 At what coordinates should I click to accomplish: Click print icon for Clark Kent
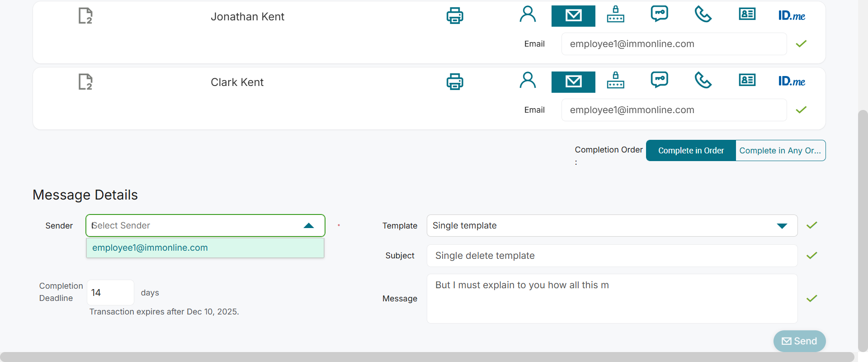click(454, 82)
